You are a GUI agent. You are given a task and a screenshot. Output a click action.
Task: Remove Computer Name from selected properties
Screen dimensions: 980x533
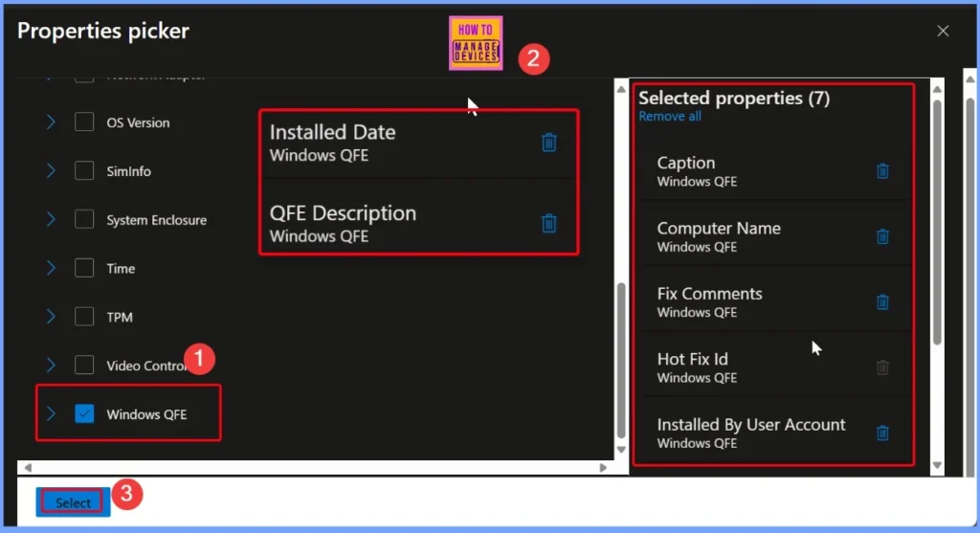(x=882, y=236)
